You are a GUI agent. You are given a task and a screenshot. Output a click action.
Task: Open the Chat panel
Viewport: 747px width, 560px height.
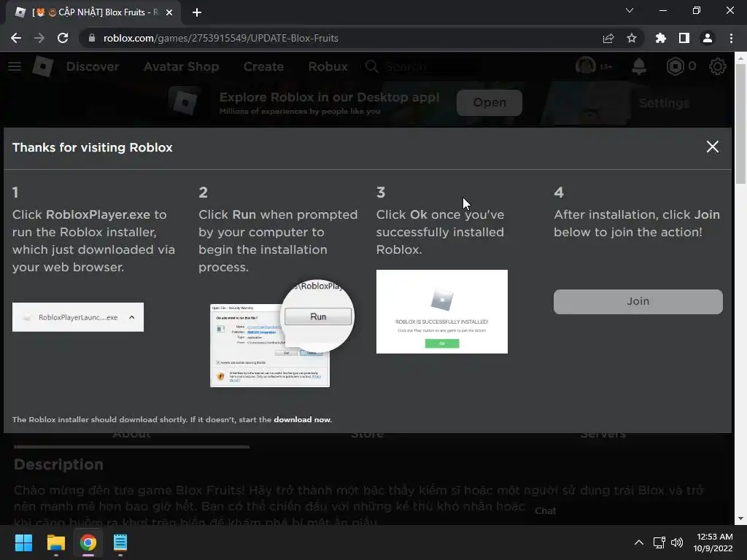pos(545,511)
